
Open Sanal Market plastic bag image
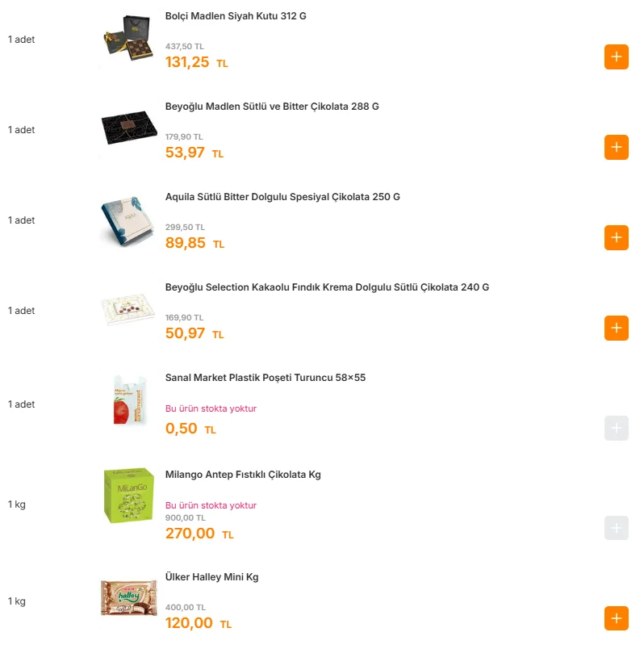click(x=129, y=400)
